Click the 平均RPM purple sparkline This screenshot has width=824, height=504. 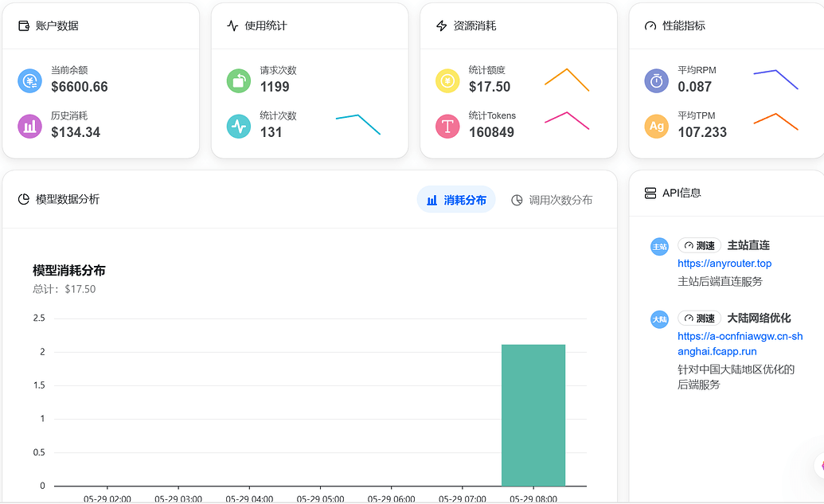pyautogui.click(x=775, y=80)
